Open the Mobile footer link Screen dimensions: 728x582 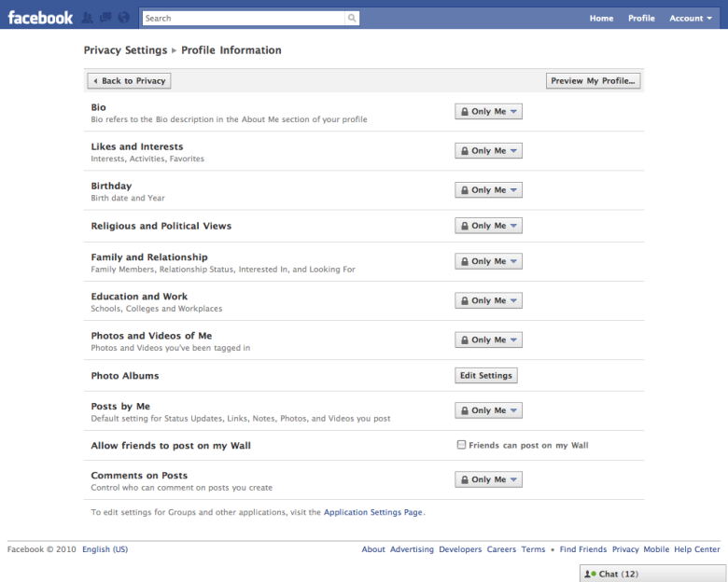tap(656, 549)
